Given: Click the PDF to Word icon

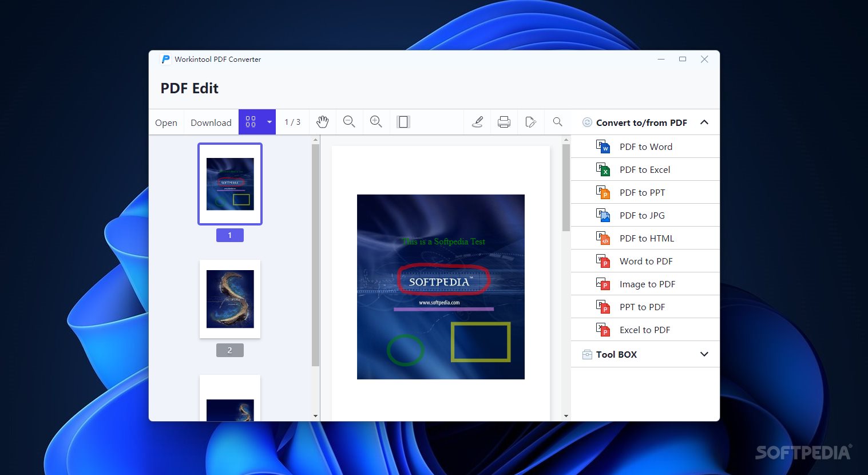Looking at the screenshot, I should click(x=603, y=147).
